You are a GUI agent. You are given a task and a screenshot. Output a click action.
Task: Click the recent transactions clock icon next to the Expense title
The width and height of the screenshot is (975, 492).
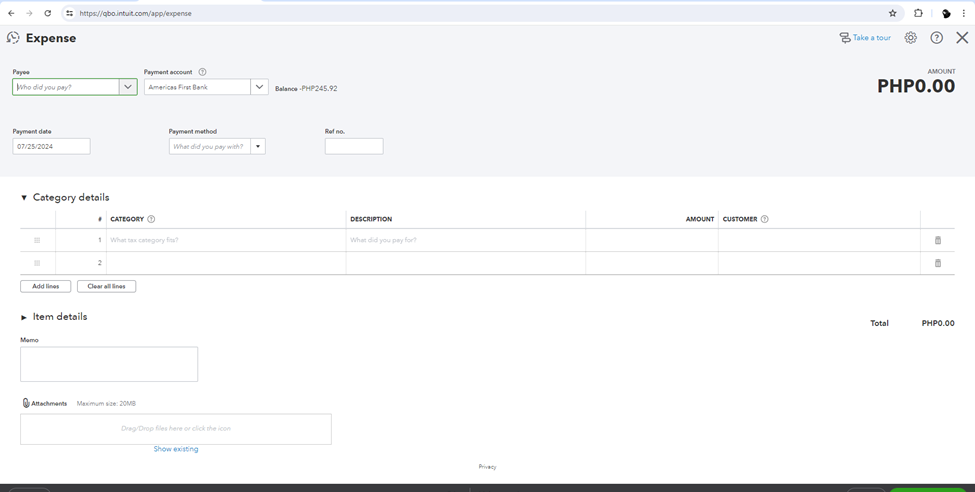click(13, 38)
